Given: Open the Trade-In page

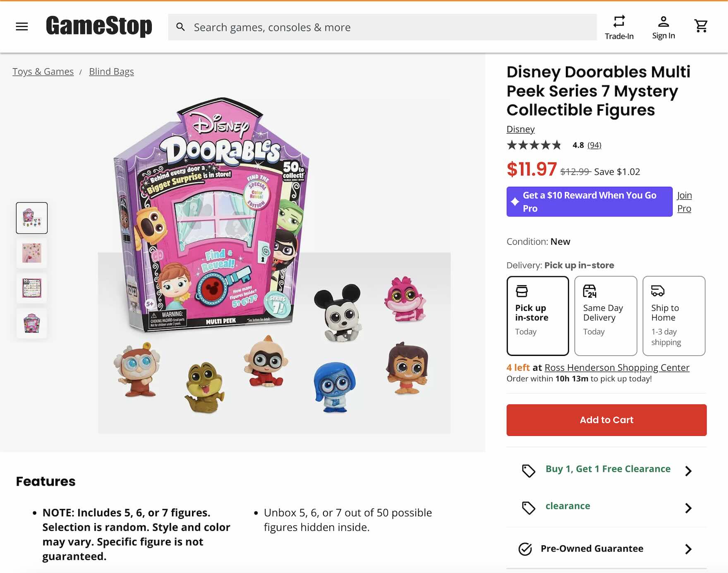Looking at the screenshot, I should 619,27.
